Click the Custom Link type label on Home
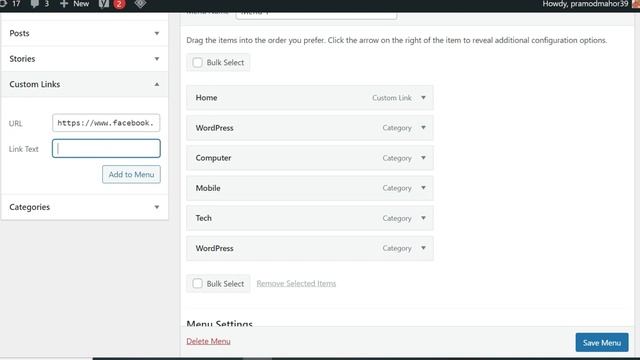640x360 pixels. point(392,98)
